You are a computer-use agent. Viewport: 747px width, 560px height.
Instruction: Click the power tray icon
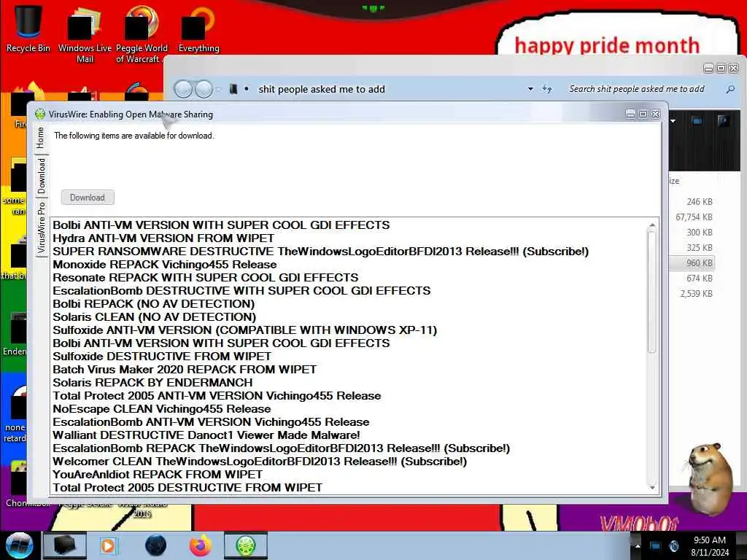point(674,546)
